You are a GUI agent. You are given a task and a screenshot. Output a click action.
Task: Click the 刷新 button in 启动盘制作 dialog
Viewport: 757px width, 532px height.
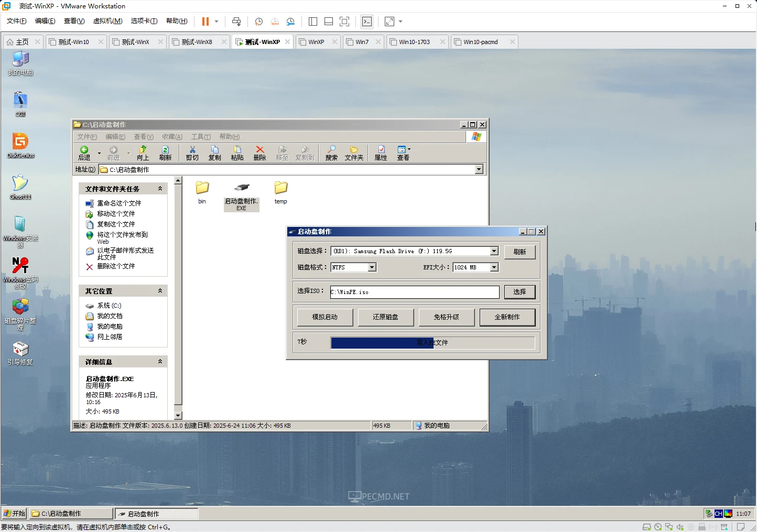point(520,252)
